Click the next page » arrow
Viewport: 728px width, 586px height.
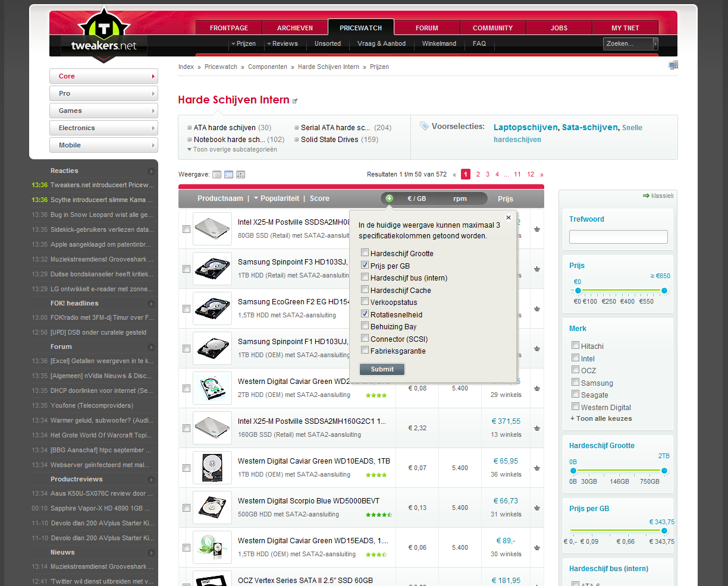[541, 175]
